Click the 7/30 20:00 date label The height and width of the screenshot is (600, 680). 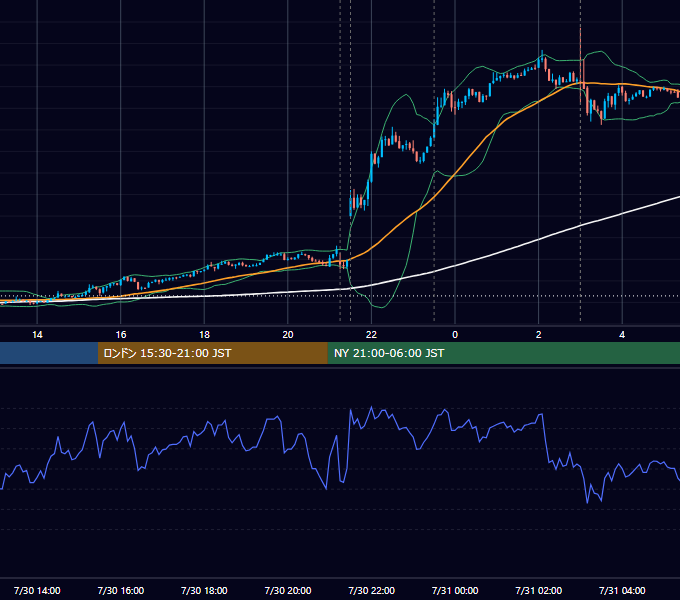pos(288,590)
